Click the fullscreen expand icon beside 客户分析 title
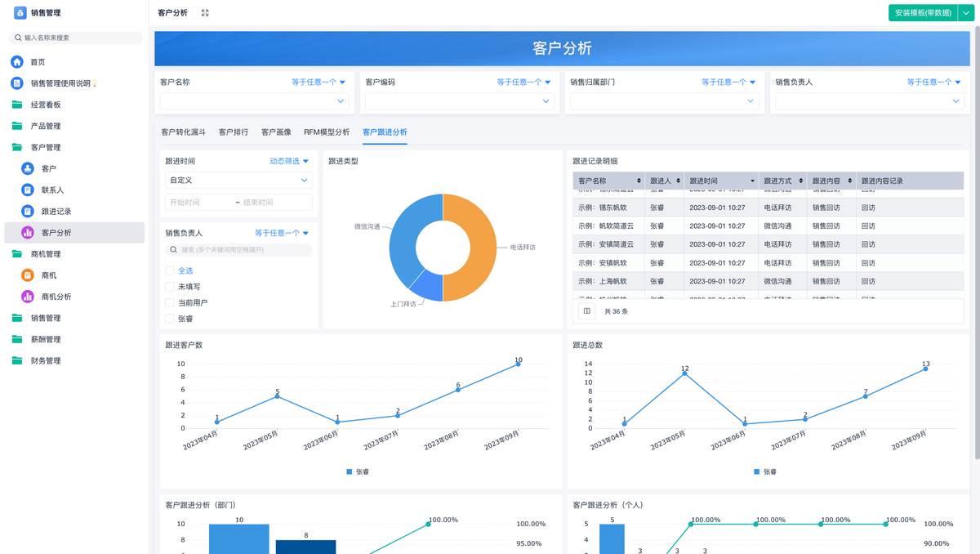This screenshot has width=980, height=554. 205,13
